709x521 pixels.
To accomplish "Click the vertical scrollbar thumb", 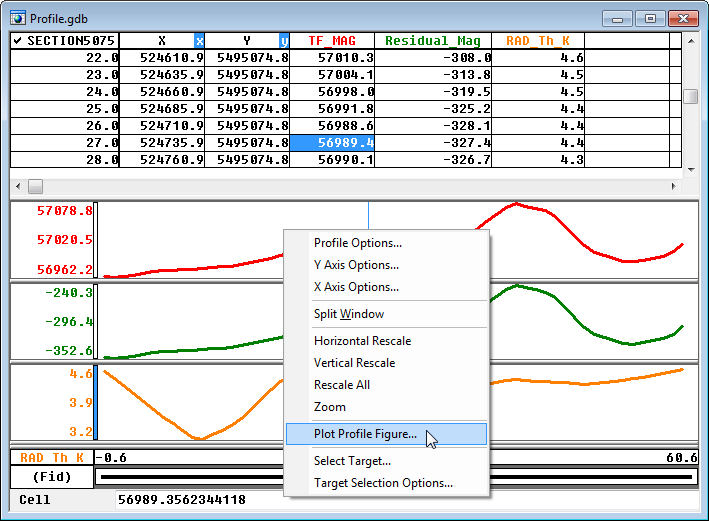I will (691, 96).
